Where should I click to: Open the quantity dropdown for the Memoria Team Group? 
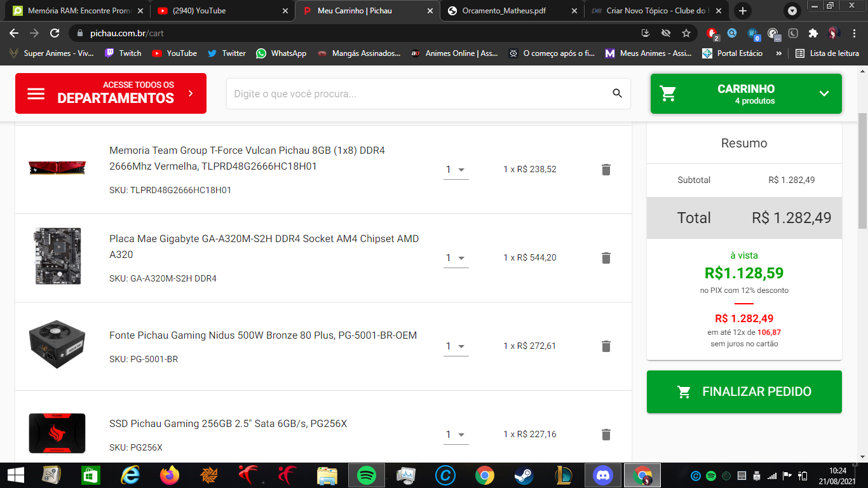tap(456, 170)
